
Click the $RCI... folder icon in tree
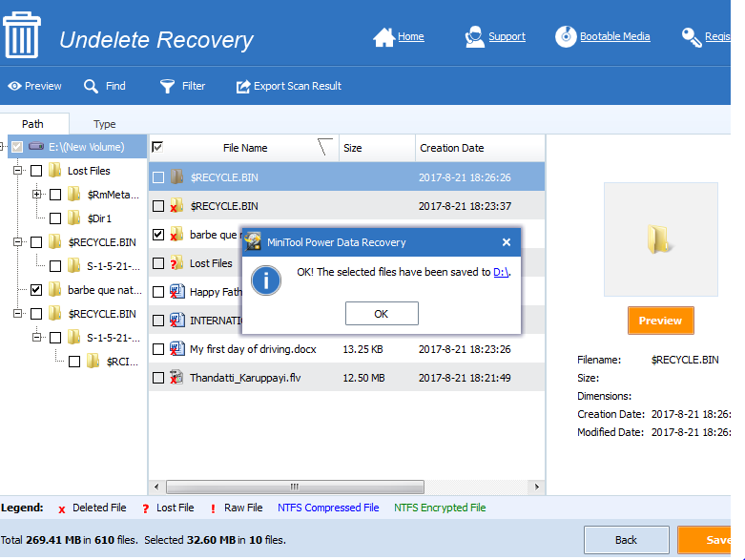[x=93, y=361]
